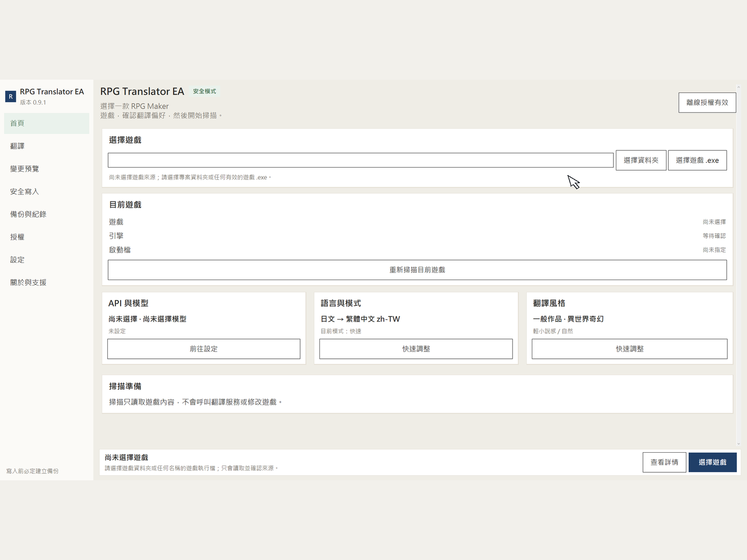The image size is (747, 560).
Task: Click 快速調整 in the 翻譯風格 card
Action: [629, 349]
